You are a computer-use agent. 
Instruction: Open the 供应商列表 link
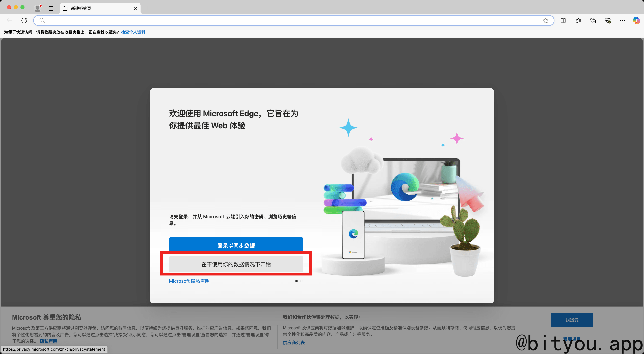tap(294, 342)
